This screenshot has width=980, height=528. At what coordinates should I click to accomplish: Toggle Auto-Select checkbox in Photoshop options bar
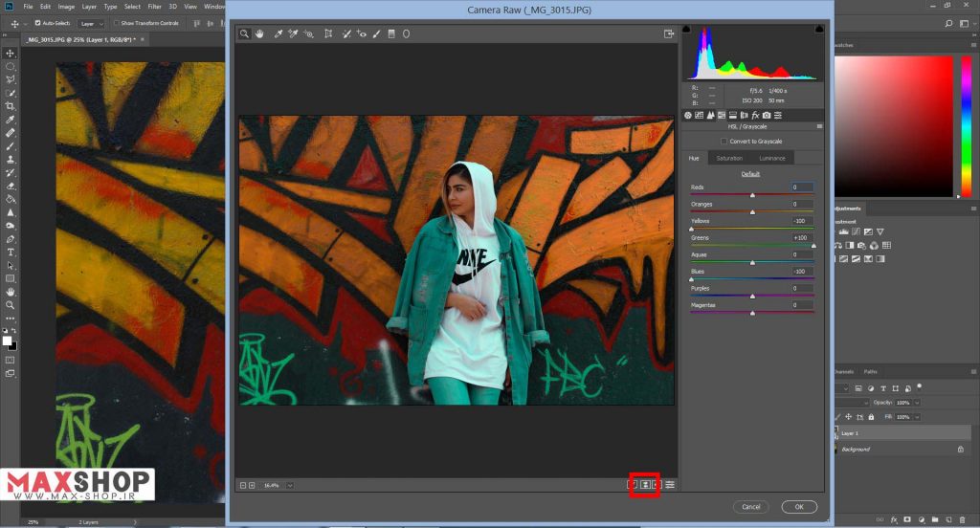click(37, 23)
